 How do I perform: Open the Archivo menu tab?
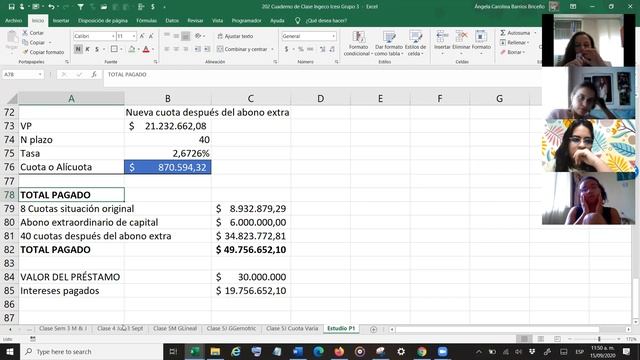pos(13,20)
